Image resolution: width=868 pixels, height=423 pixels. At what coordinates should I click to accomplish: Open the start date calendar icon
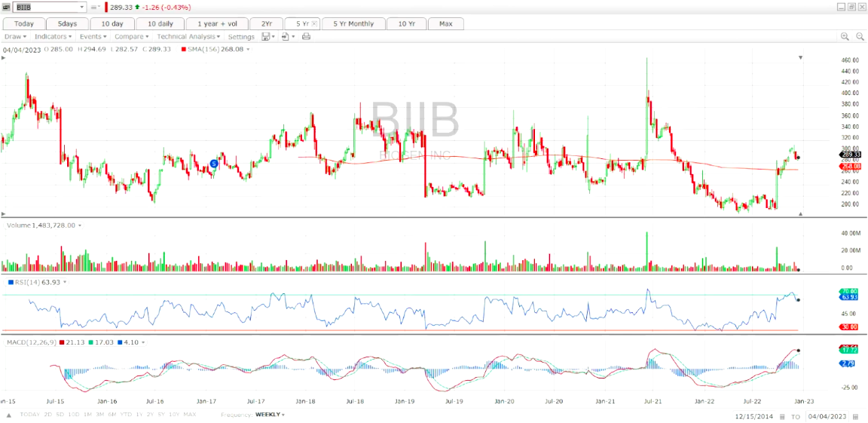781,416
